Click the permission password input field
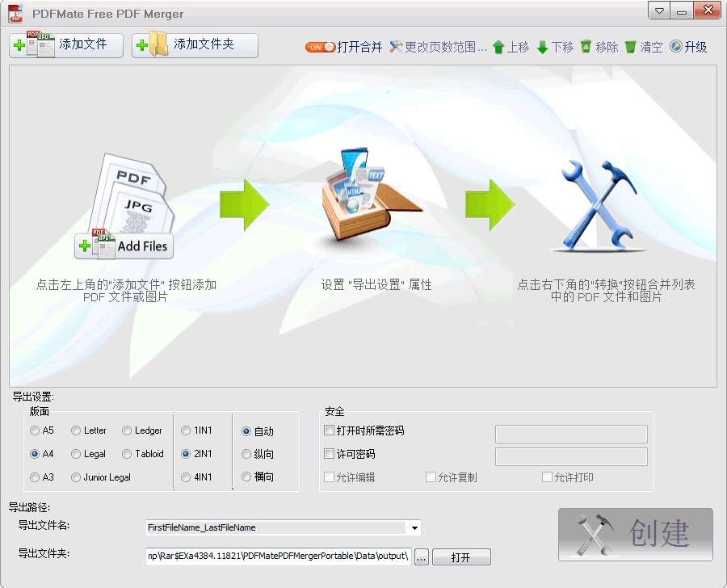This screenshot has height=588, width=727. (x=571, y=457)
